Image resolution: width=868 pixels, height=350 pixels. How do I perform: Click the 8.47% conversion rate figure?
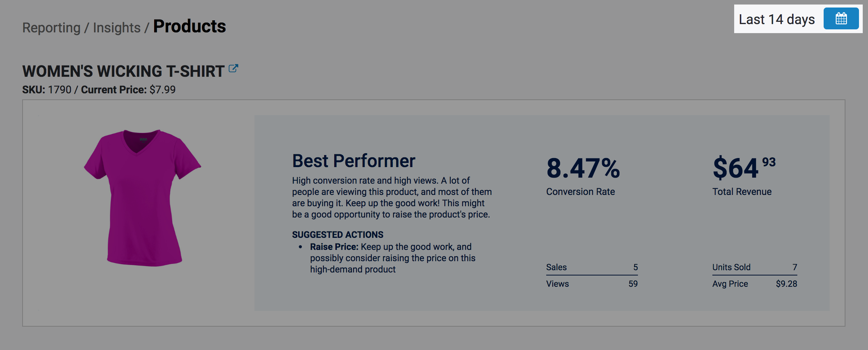click(x=583, y=168)
